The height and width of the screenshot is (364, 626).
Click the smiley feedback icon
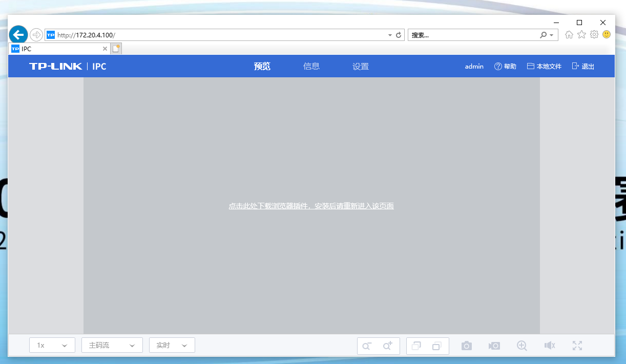click(607, 35)
